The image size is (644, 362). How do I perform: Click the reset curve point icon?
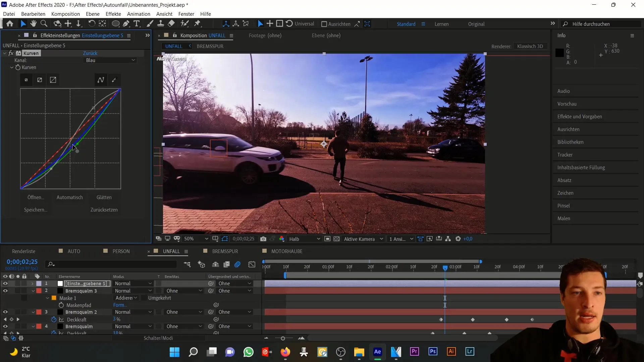(x=25, y=80)
